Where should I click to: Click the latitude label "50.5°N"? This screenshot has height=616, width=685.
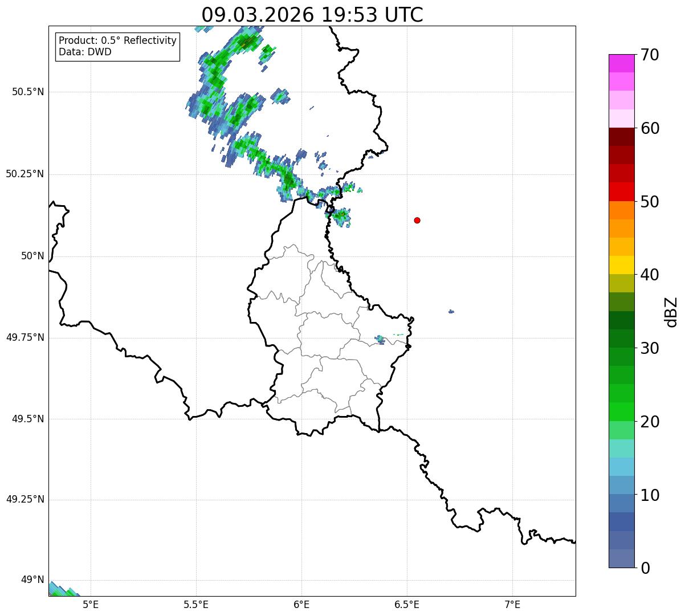28,92
